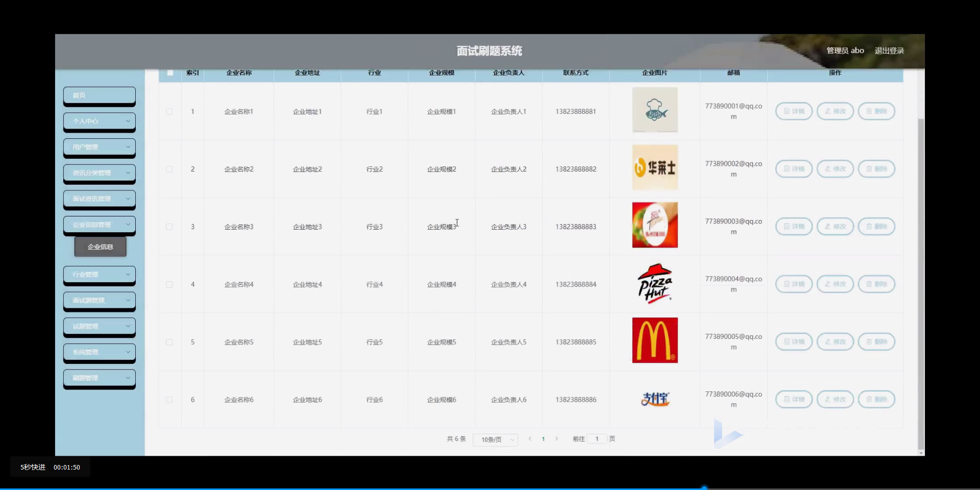
Task: Open 详情 for 企业名称2 row
Action: tap(794, 169)
